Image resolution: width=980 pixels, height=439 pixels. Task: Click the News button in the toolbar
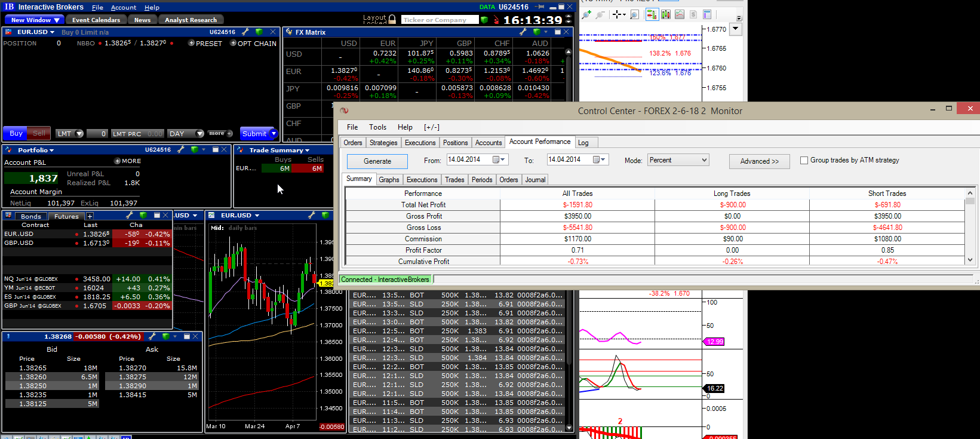[x=142, y=20]
